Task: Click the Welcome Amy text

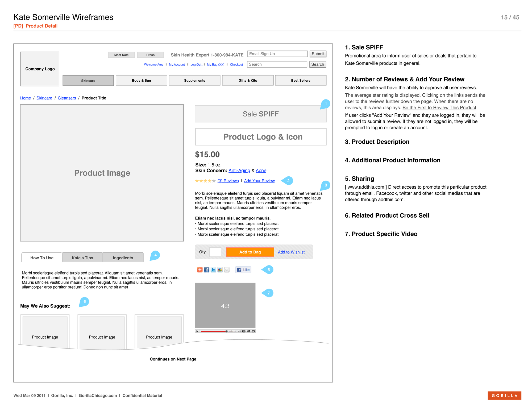Action: (153, 65)
